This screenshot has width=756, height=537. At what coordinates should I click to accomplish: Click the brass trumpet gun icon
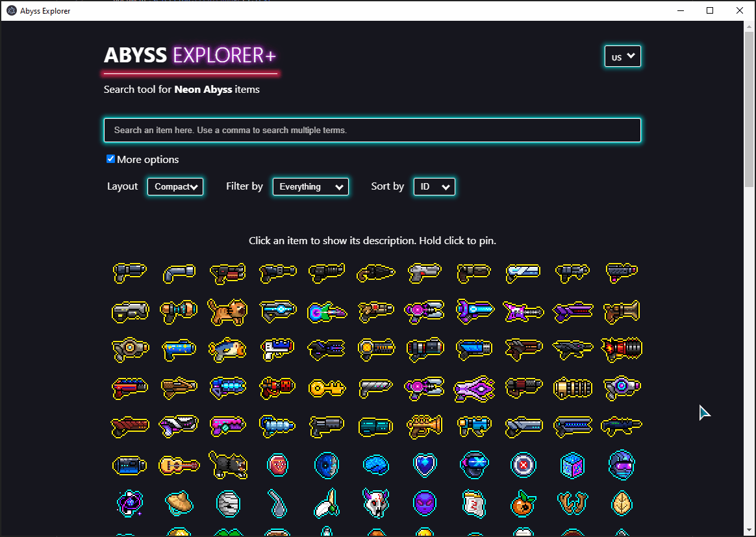(x=425, y=426)
